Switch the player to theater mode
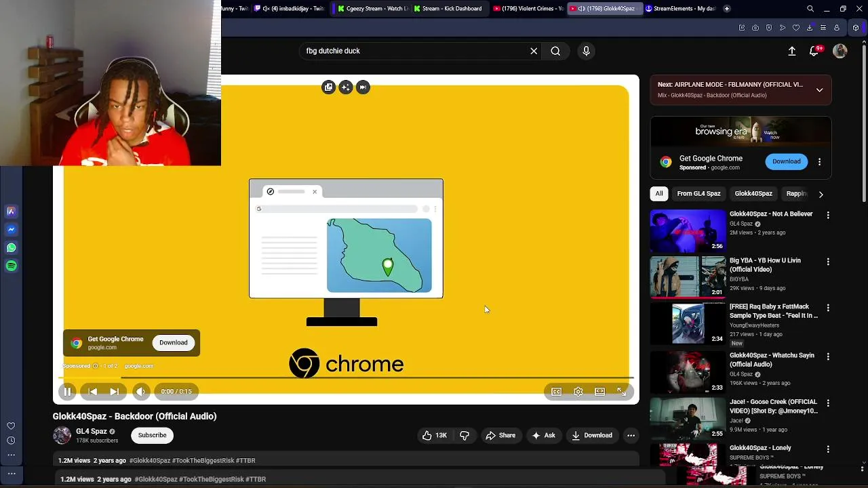The width and height of the screenshot is (868, 488). pyautogui.click(x=599, y=391)
